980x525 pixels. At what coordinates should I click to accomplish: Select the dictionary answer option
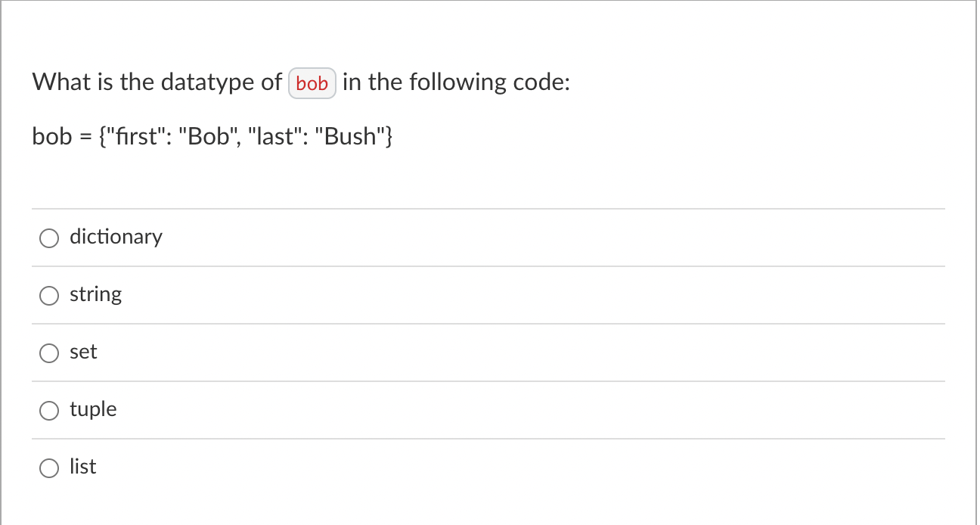pos(49,238)
